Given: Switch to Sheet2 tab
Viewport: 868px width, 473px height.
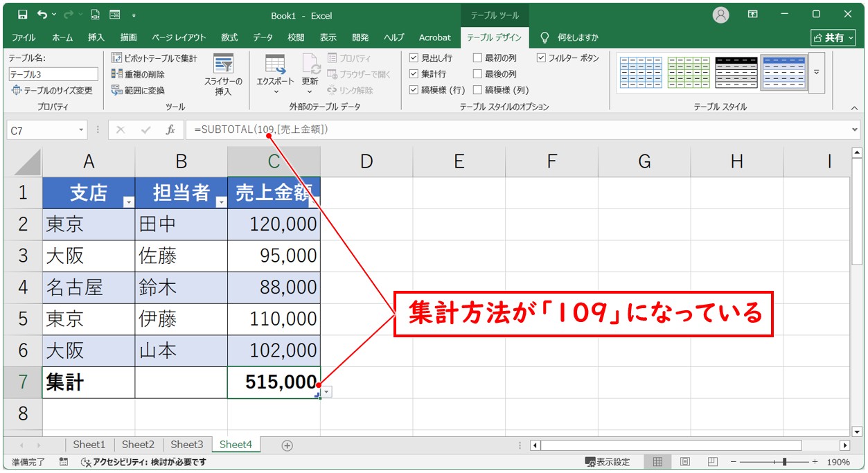Looking at the screenshot, I should coord(138,445).
